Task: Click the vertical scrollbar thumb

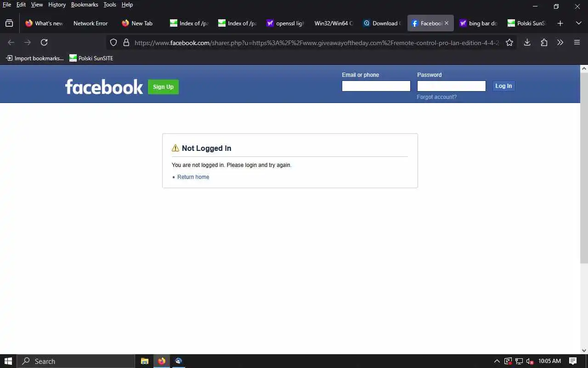Action: click(x=584, y=168)
